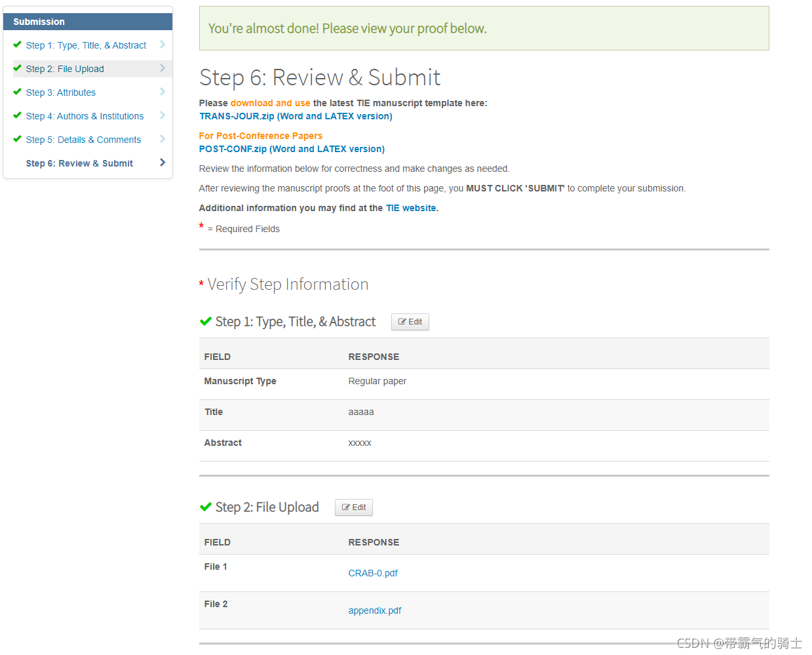Click the 'Regular paper' manuscript type value
Viewport: 812px width, 655px height.
tap(377, 381)
